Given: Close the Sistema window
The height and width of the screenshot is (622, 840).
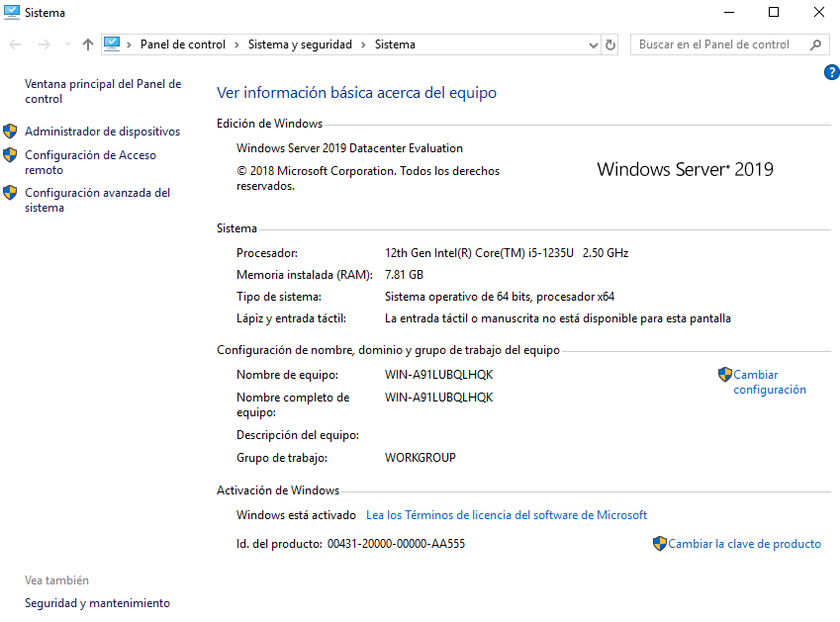Looking at the screenshot, I should point(819,12).
